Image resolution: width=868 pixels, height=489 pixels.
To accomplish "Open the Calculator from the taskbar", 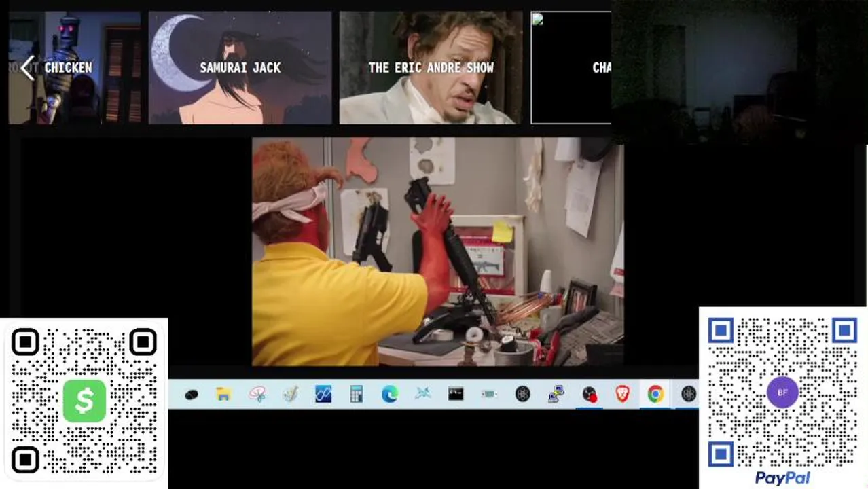I will click(357, 394).
